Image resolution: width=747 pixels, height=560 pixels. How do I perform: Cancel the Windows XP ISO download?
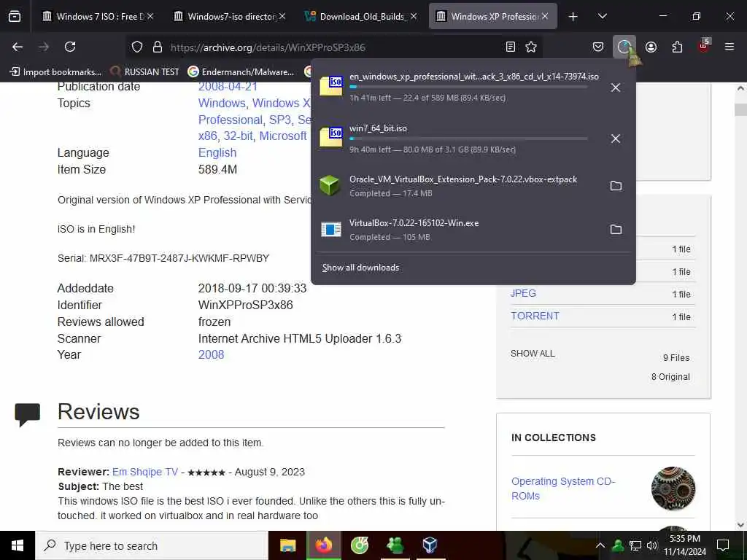616,87
